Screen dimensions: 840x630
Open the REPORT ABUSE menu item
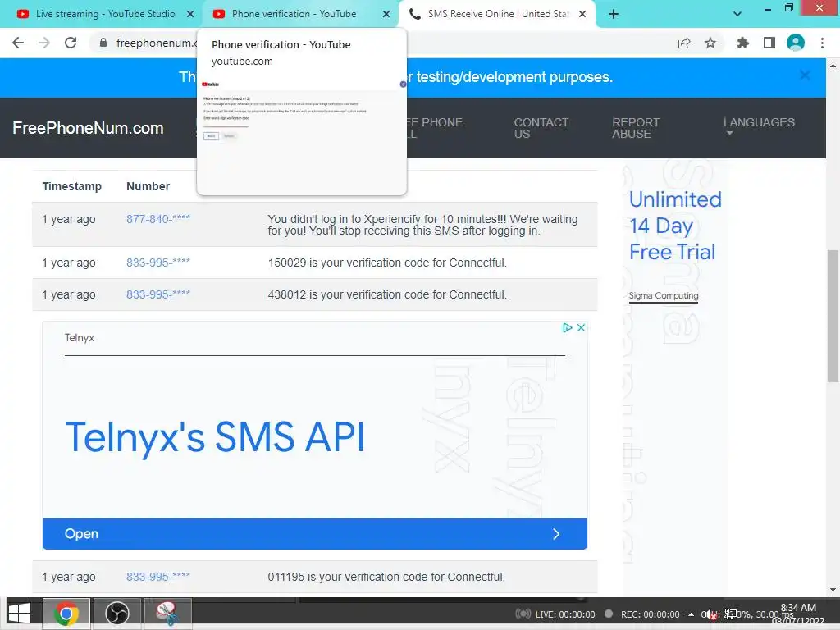636,128
